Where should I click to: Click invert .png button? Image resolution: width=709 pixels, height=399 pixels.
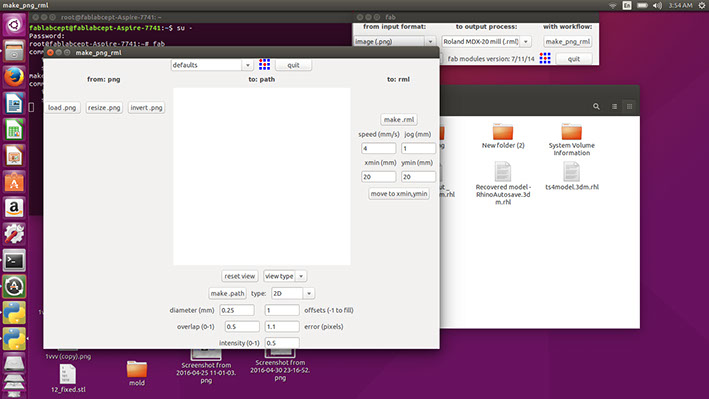146,108
